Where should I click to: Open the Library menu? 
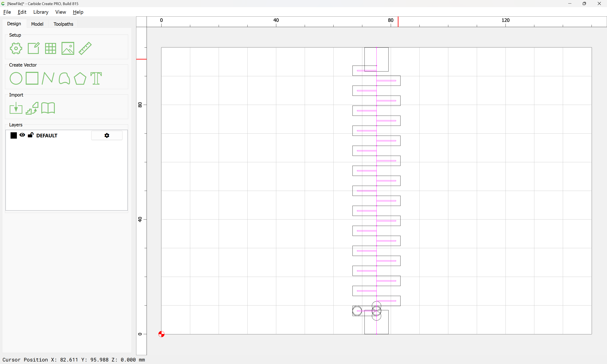41,12
